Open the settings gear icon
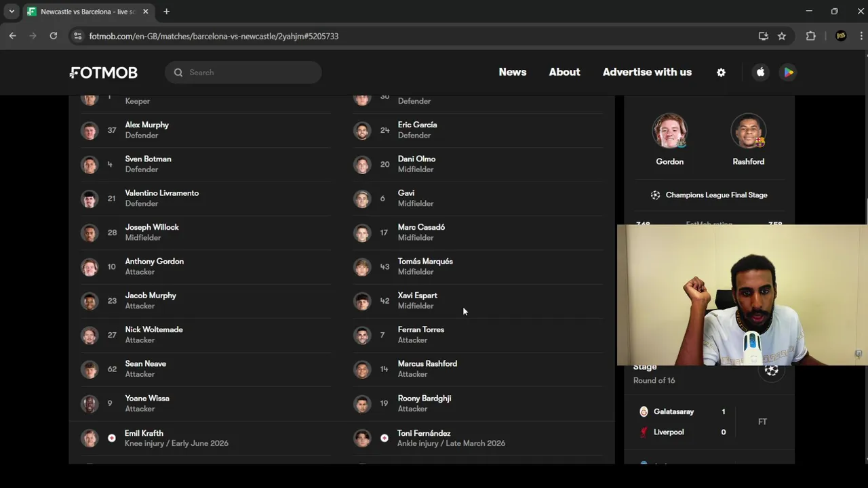Image resolution: width=868 pixels, height=488 pixels. tap(721, 73)
